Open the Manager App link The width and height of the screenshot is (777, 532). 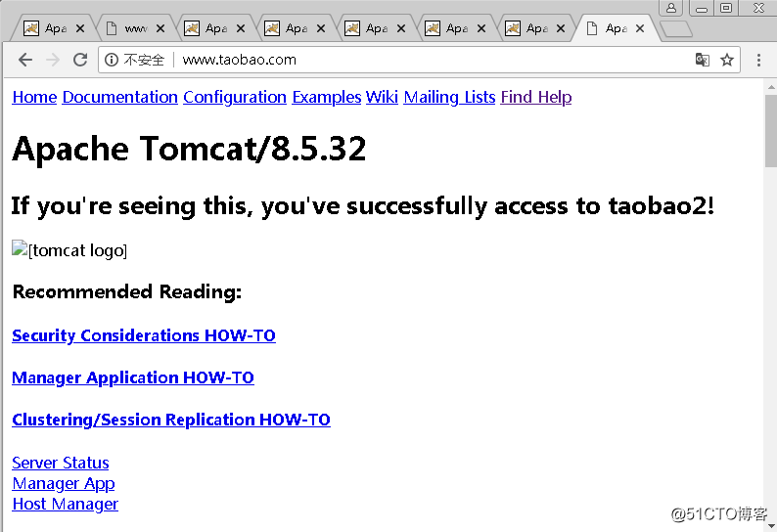coord(64,483)
